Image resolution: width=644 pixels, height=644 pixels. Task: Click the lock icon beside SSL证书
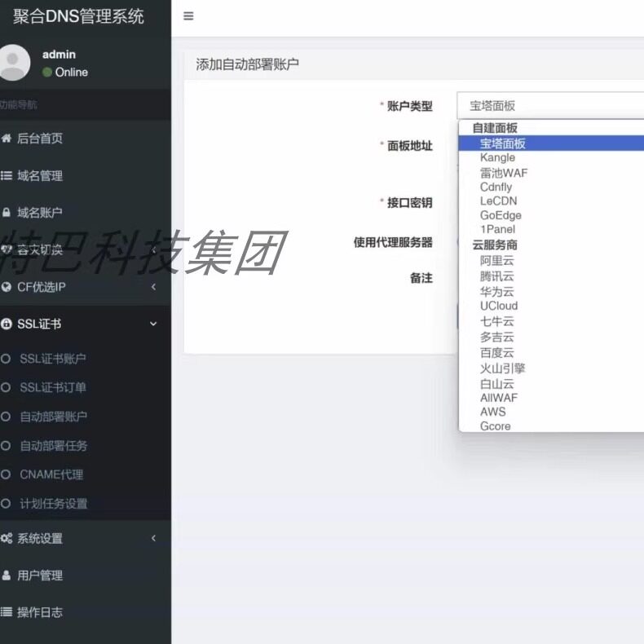tap(7, 324)
